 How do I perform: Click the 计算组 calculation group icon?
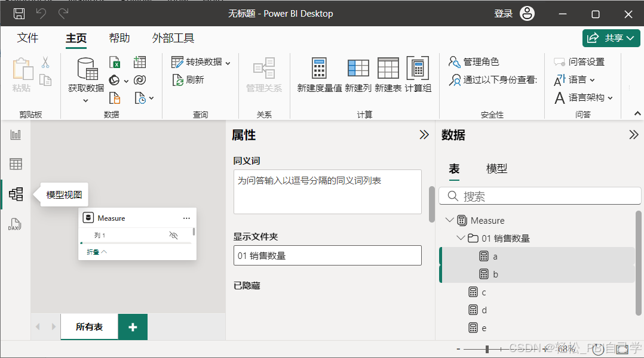click(418, 68)
